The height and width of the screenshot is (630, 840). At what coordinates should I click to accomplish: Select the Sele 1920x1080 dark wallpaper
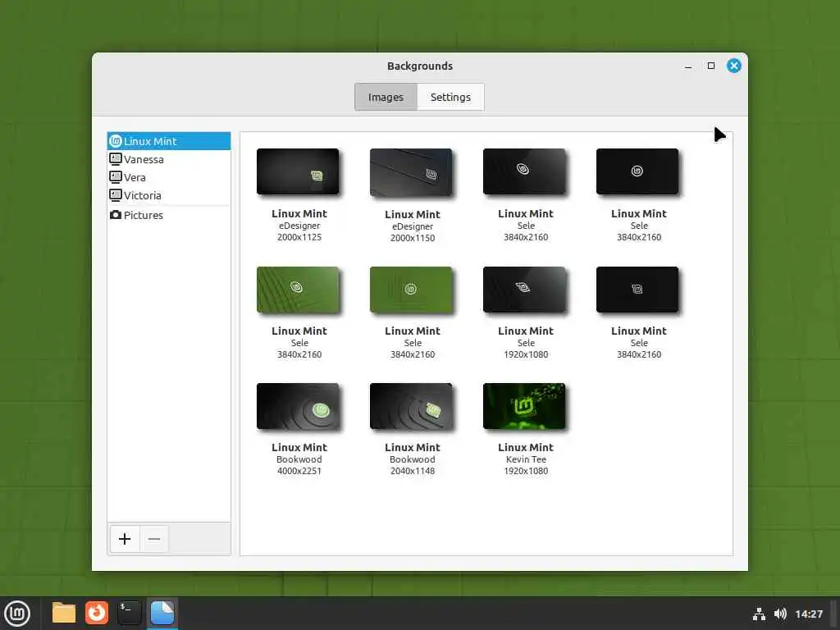(x=524, y=290)
